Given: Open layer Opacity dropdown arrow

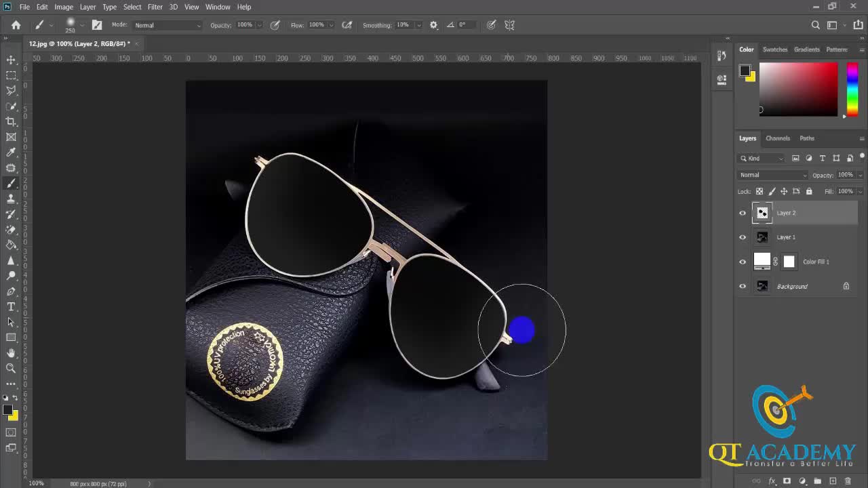Looking at the screenshot, I should 860,175.
